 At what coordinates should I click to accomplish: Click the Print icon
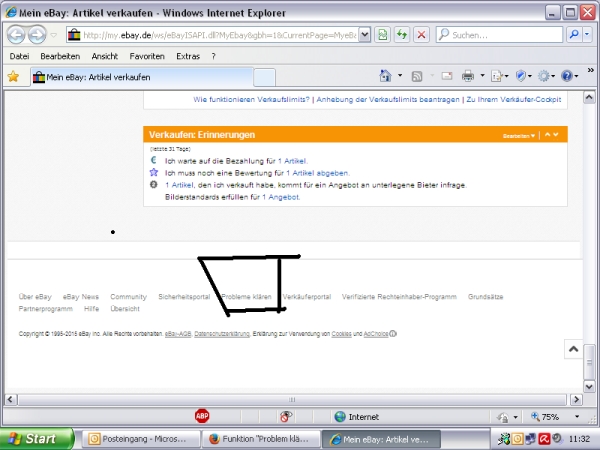468,76
